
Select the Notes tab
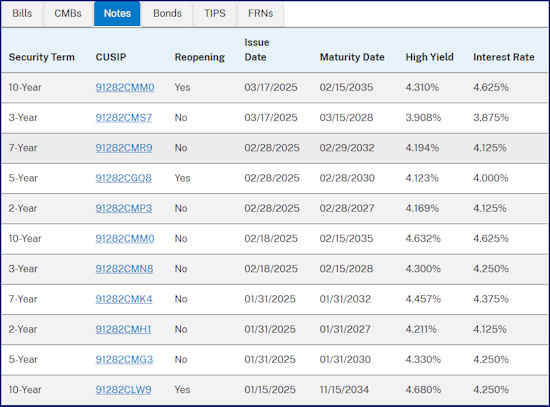tap(117, 14)
